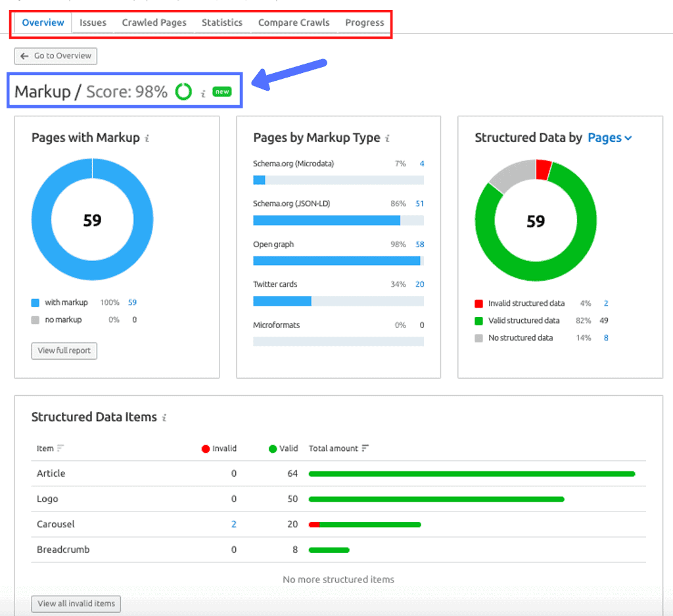
Task: Click info icon beside Pages with Markup
Action: [147, 138]
